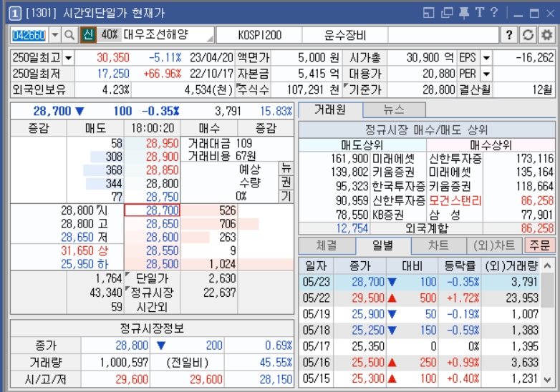Click the (외)거래량 column header
Image resolution: width=560 pixels, height=392 pixels.
click(511, 266)
